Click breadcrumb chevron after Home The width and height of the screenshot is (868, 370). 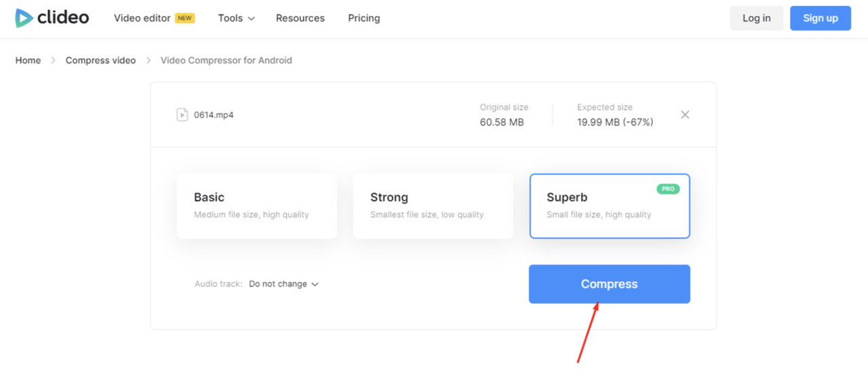click(x=53, y=60)
